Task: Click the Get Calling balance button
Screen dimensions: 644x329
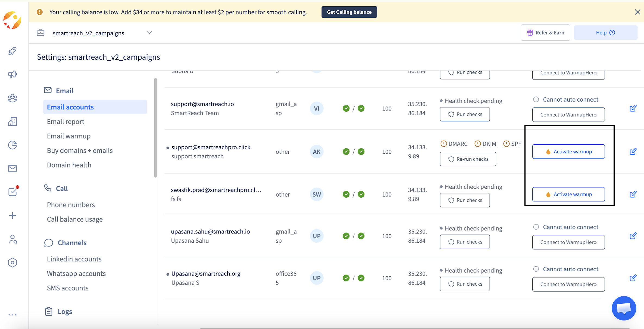Action: pyautogui.click(x=349, y=12)
